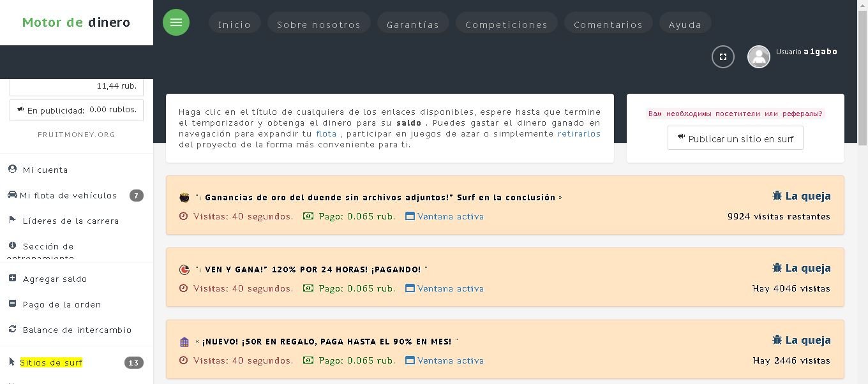Click the info icon for Sección de entrenamiento
868x384 pixels.
click(x=12, y=245)
